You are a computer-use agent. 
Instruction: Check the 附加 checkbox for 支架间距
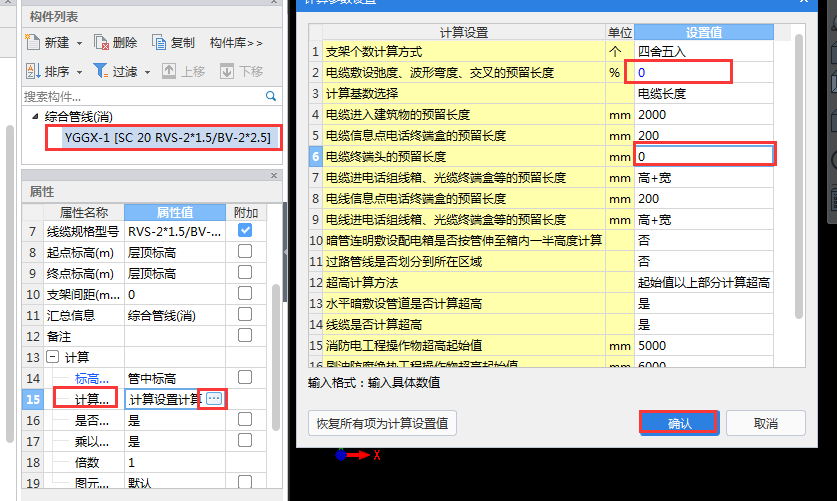click(245, 293)
